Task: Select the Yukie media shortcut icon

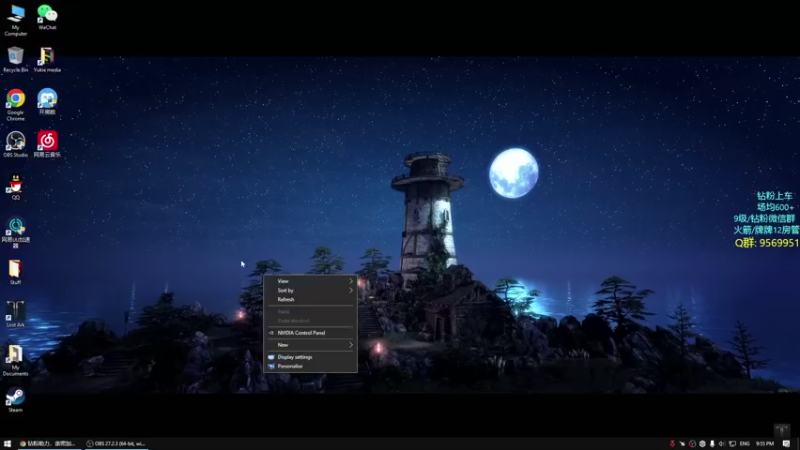Action: tap(47, 60)
